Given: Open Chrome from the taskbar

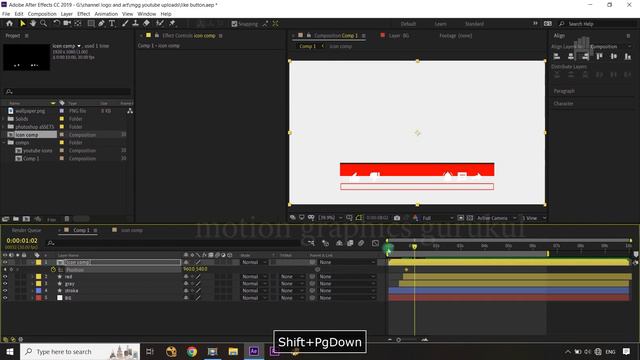Looking at the screenshot, I should pyautogui.click(x=192, y=351).
